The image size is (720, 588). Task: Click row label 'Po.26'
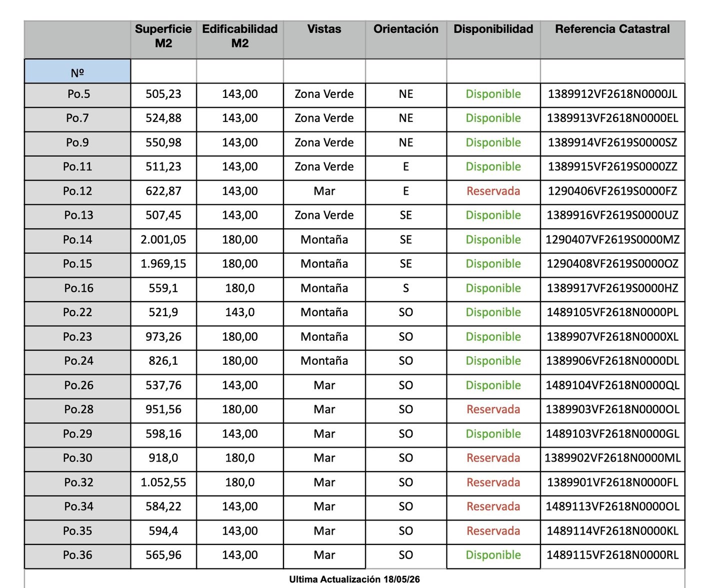pos(79,385)
